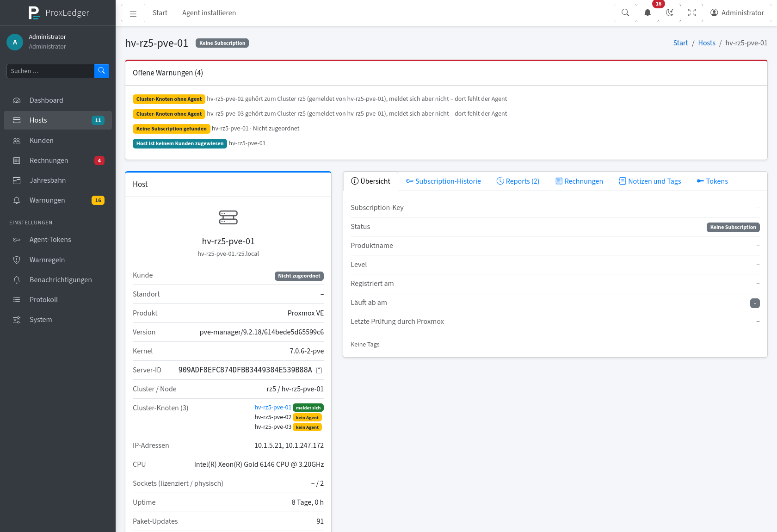777x532 pixels.
Task: Click the Keine Subscription gefunden warning badge
Action: pos(172,129)
